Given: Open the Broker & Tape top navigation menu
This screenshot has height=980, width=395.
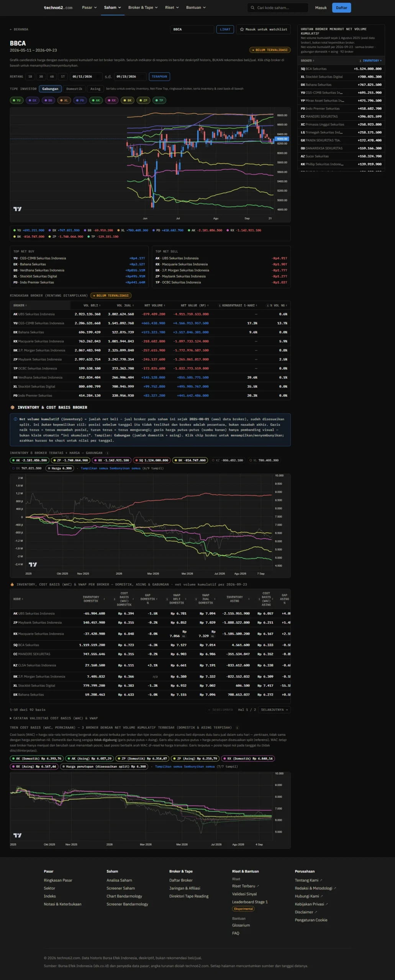Looking at the screenshot, I should pos(143,8).
